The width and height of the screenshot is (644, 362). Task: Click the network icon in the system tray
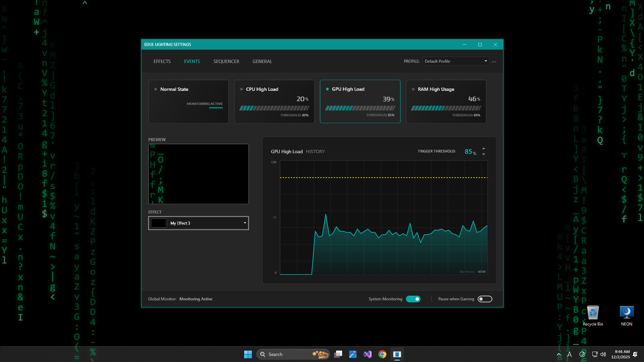point(594,354)
